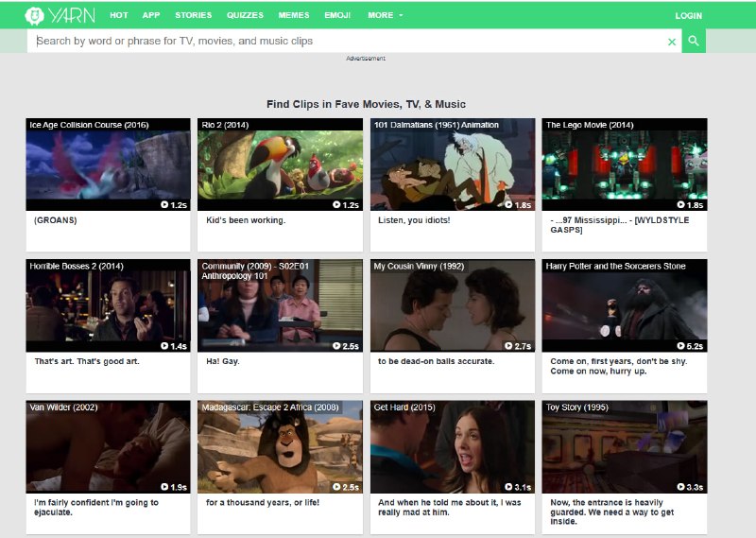Go to the QUIZZES section

tap(245, 15)
